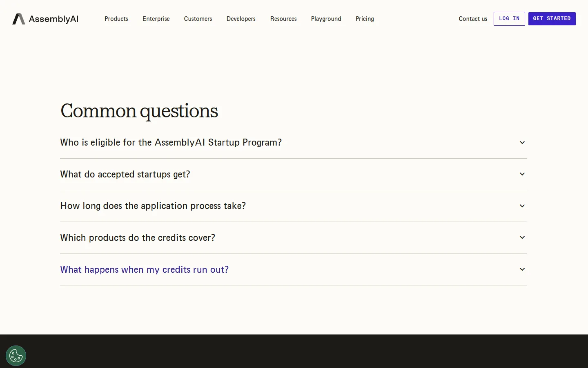Open the Products menu
The width and height of the screenshot is (588, 368).
tap(116, 19)
